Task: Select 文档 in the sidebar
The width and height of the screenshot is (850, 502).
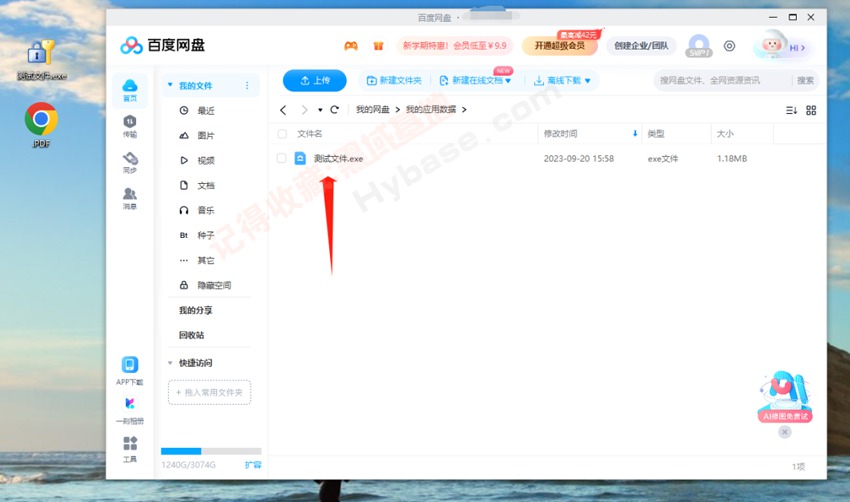Action: [206, 185]
